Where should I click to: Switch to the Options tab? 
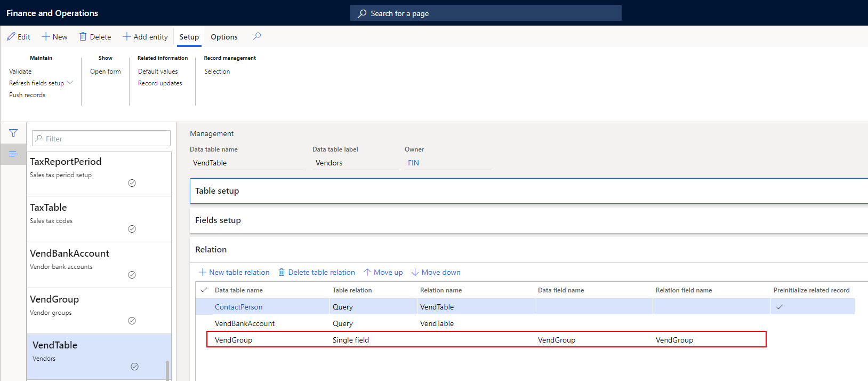pyautogui.click(x=224, y=37)
